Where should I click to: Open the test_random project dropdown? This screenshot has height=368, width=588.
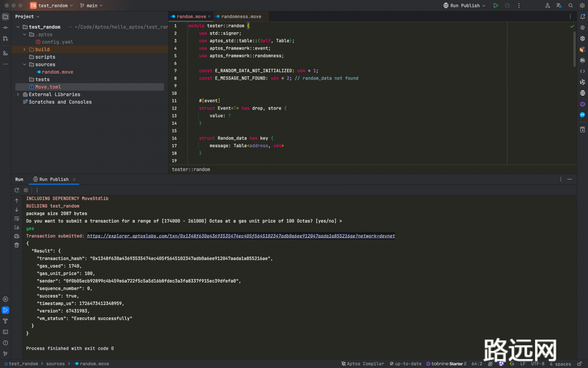(51, 6)
